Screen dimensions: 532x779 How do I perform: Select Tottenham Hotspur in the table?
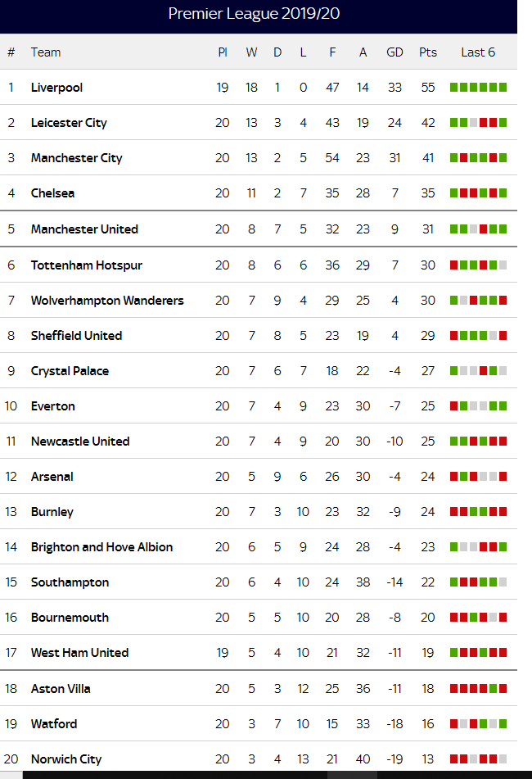tap(86, 265)
